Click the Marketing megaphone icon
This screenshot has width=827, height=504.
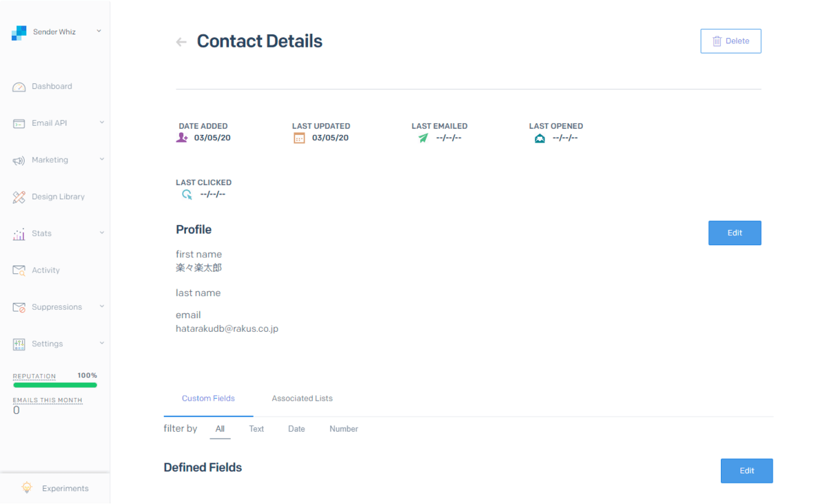pyautogui.click(x=19, y=160)
